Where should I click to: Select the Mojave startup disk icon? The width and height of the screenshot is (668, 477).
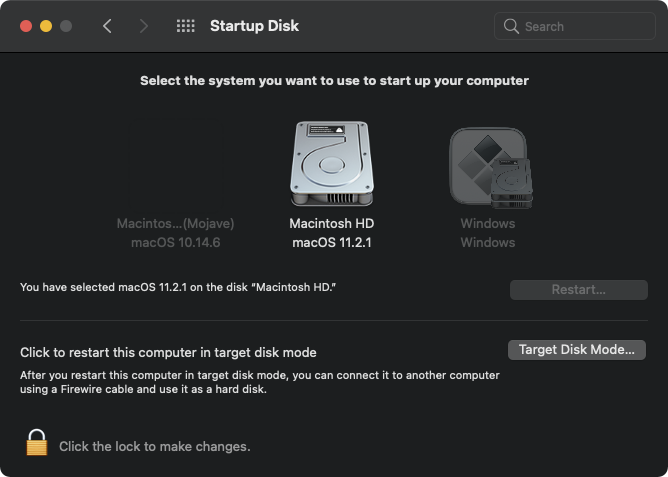click(176, 164)
